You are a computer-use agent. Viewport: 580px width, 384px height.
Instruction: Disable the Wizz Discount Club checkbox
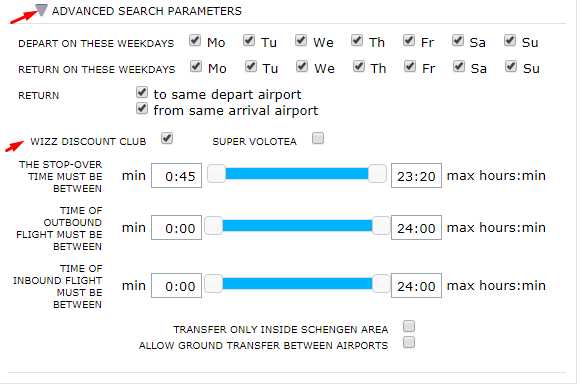(167, 138)
